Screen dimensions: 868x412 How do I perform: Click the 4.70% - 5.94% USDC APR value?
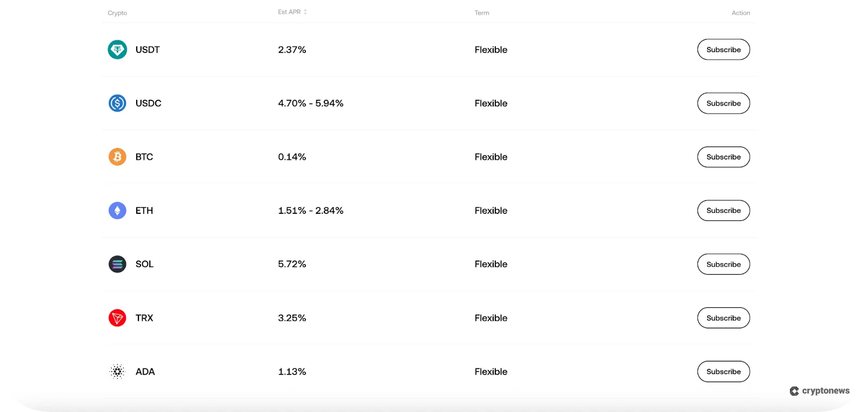[311, 103]
